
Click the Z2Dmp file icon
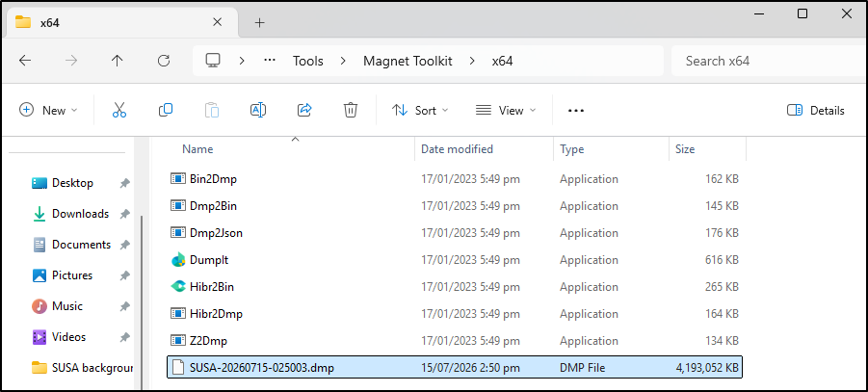point(177,341)
